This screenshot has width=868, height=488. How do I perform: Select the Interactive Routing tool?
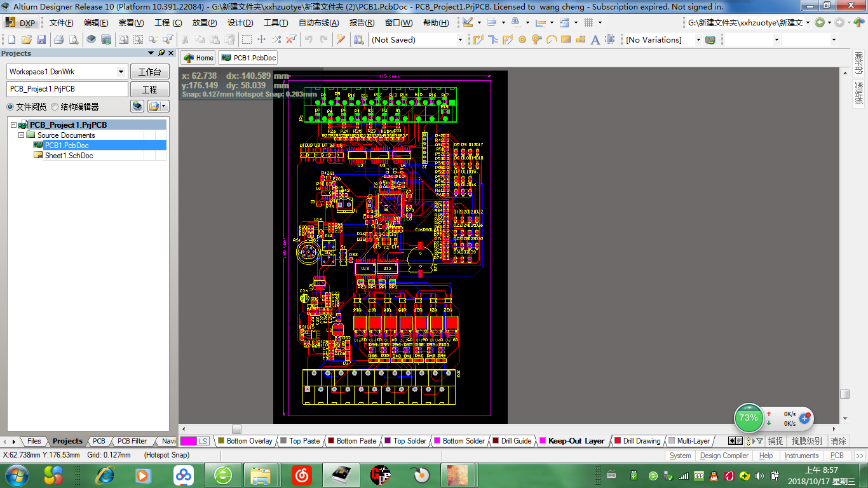(x=478, y=39)
